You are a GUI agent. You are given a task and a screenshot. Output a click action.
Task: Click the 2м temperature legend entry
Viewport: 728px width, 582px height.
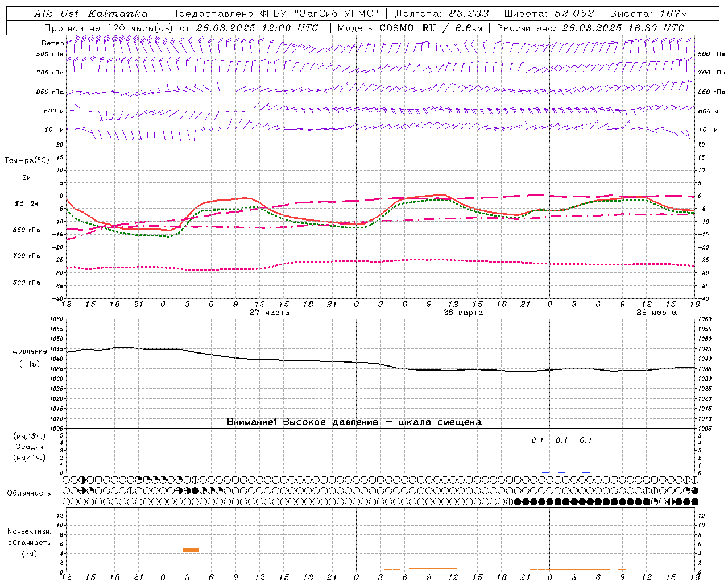click(27, 177)
